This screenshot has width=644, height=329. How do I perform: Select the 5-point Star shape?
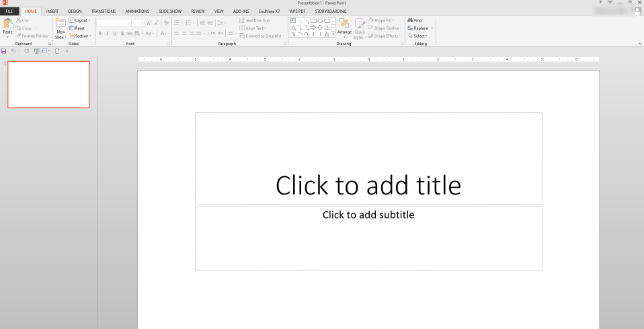327,34
